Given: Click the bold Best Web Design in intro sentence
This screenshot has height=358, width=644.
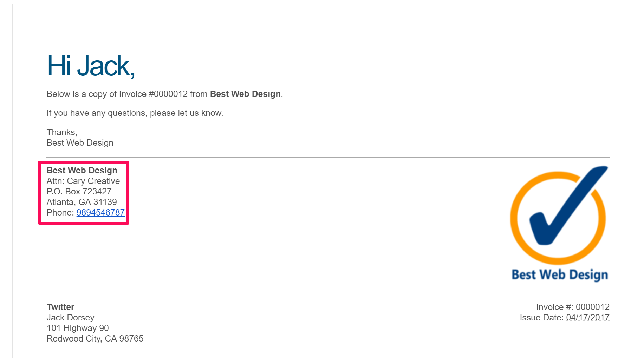Looking at the screenshot, I should point(245,94).
